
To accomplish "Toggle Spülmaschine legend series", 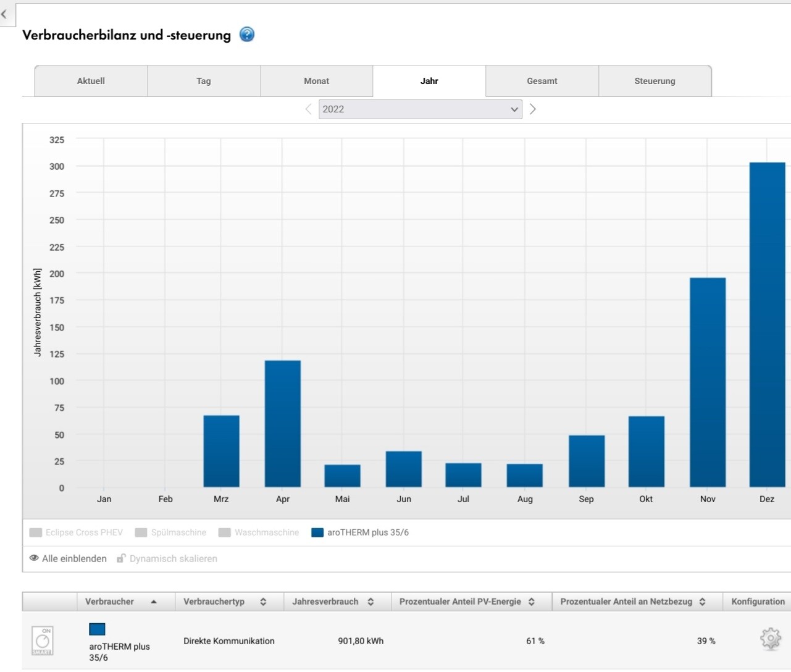I will tap(170, 532).
